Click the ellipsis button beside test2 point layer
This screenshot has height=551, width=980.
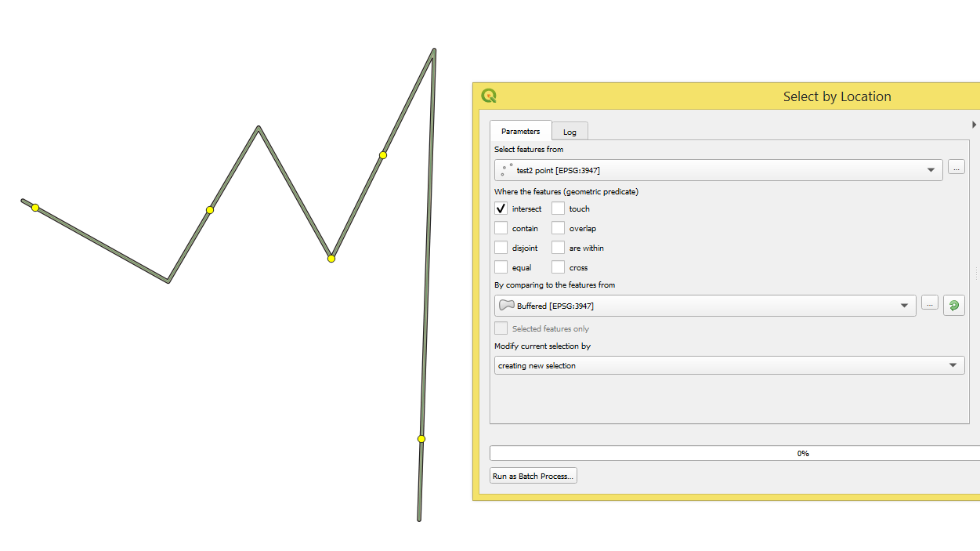coord(956,167)
